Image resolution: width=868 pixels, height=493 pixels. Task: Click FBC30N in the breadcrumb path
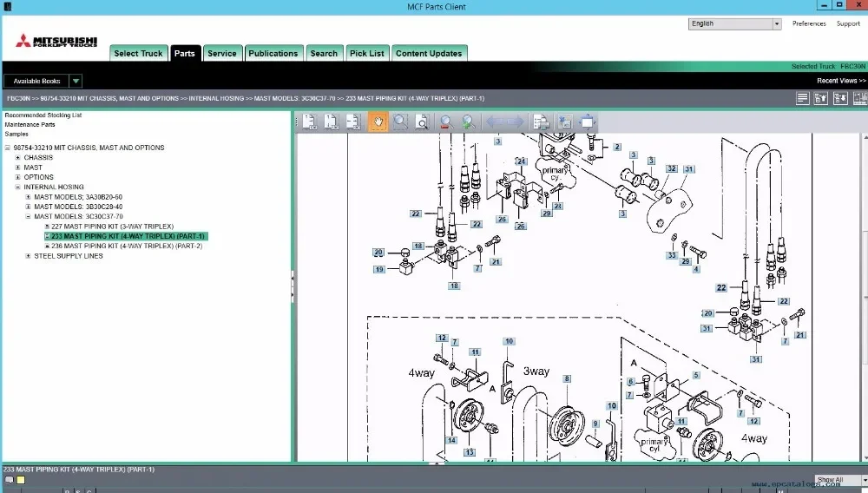pyautogui.click(x=18, y=98)
